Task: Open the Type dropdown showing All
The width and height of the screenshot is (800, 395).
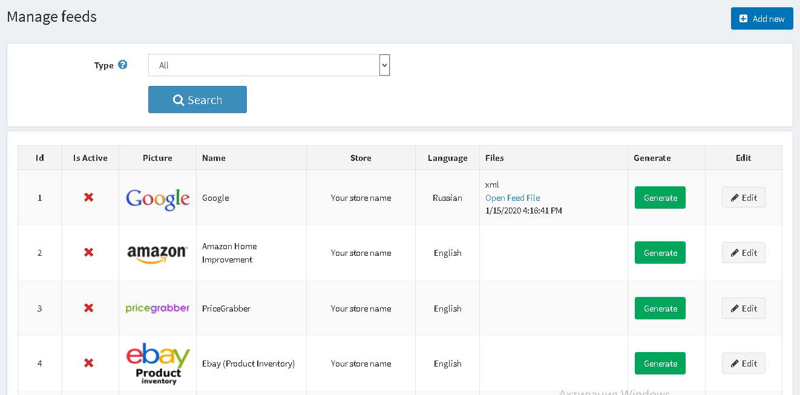Action: click(269, 65)
